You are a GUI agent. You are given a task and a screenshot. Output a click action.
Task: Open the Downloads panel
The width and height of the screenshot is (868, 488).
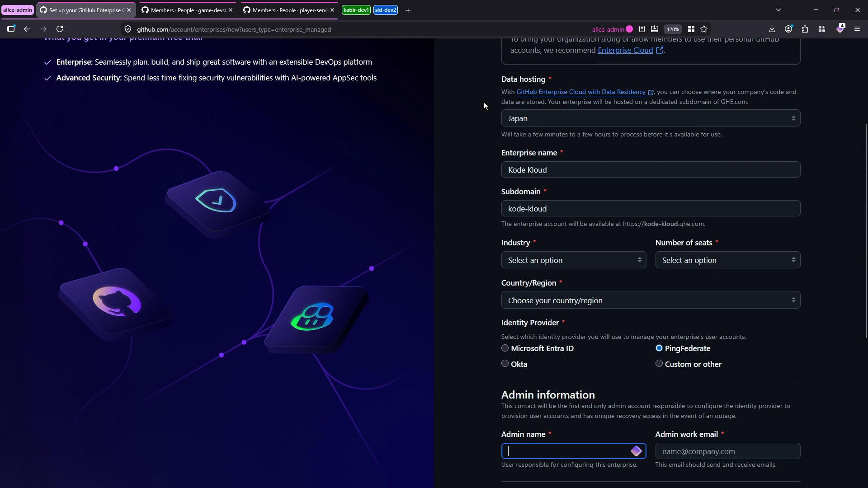(772, 29)
